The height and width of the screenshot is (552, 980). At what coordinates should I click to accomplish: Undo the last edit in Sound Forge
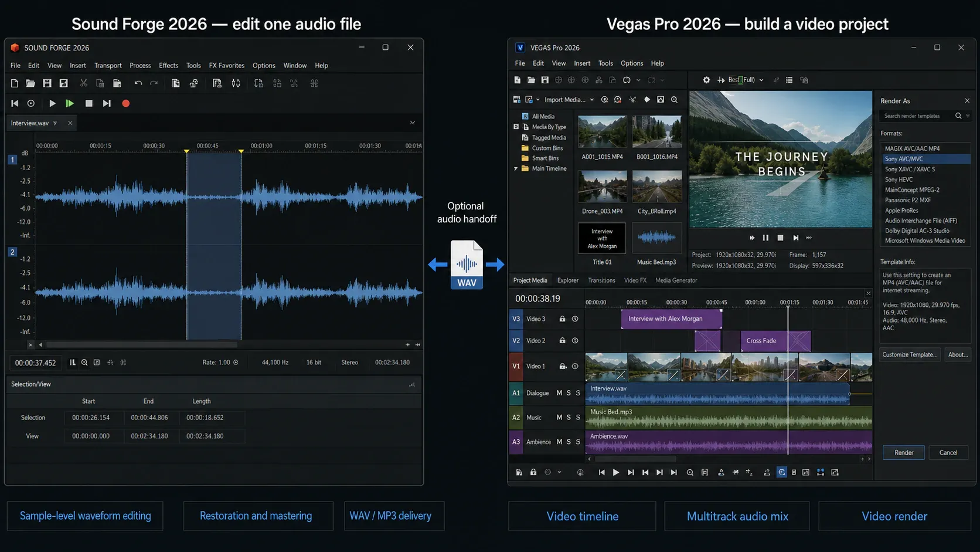pyautogui.click(x=138, y=83)
